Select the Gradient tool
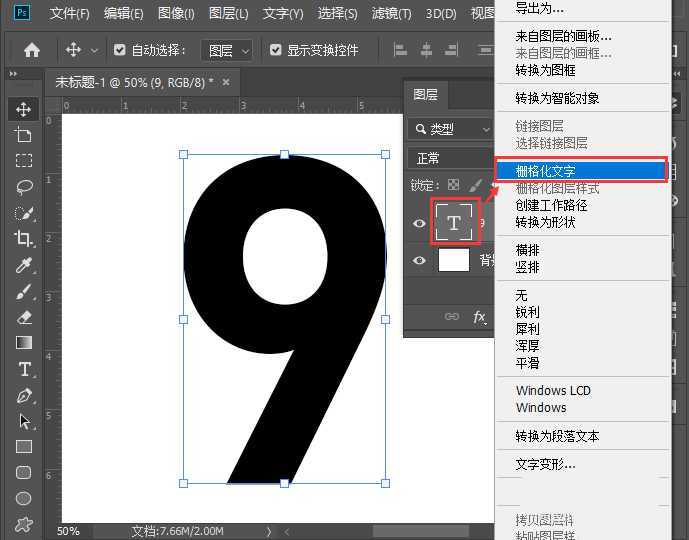This screenshot has height=540, width=689. tap(24, 343)
